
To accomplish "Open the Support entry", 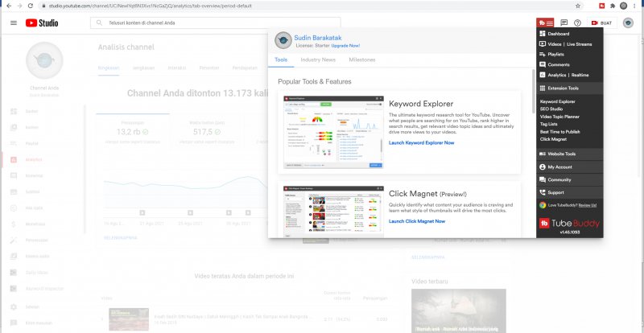I will [556, 192].
